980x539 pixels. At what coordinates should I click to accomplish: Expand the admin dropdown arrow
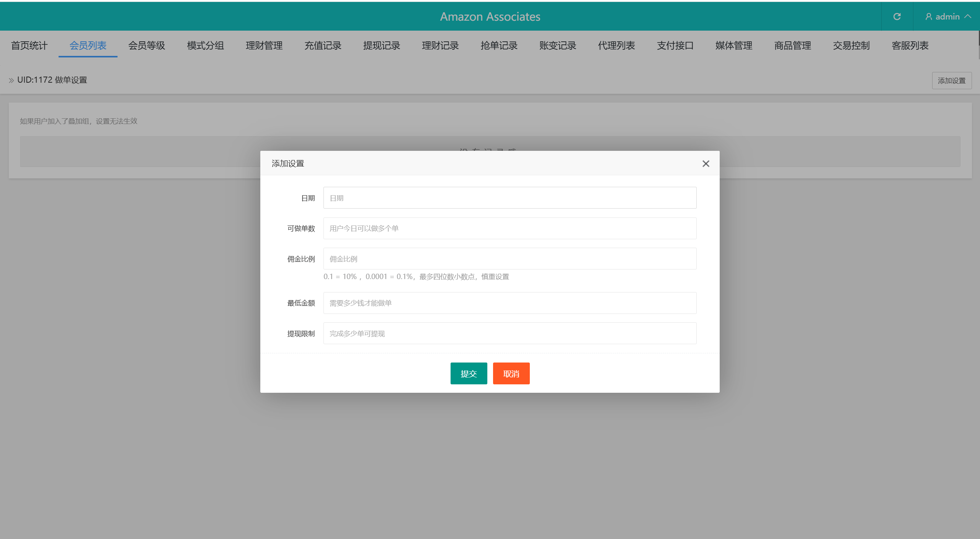point(968,16)
